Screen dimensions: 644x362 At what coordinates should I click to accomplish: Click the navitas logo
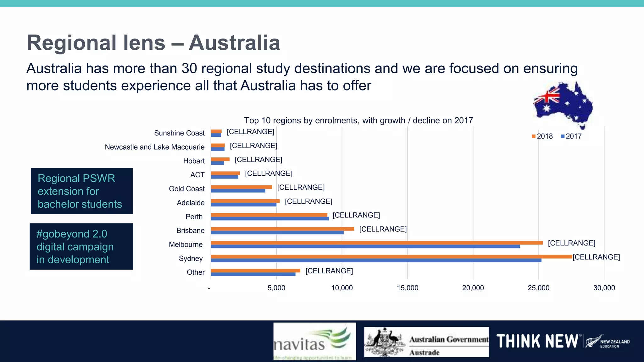pos(314,341)
